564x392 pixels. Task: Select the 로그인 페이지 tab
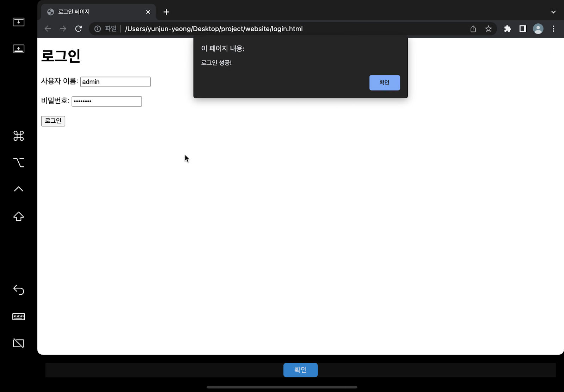click(x=98, y=12)
